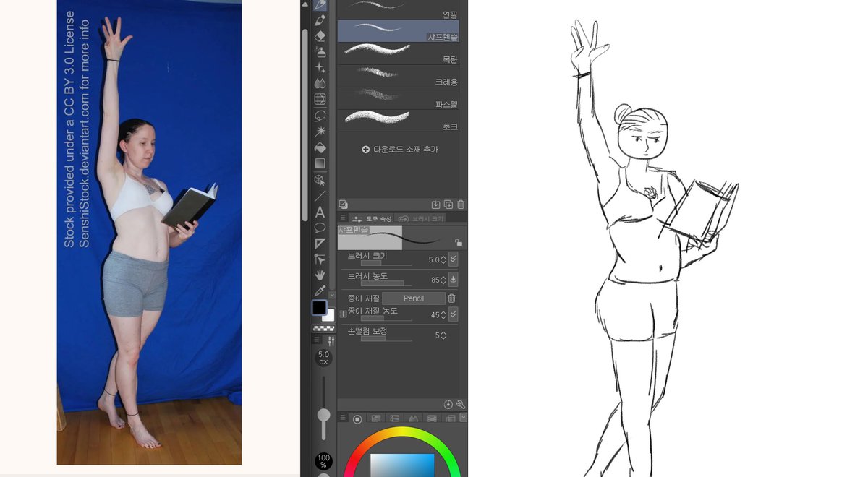Open sub tool detail wrench icon

click(461, 405)
